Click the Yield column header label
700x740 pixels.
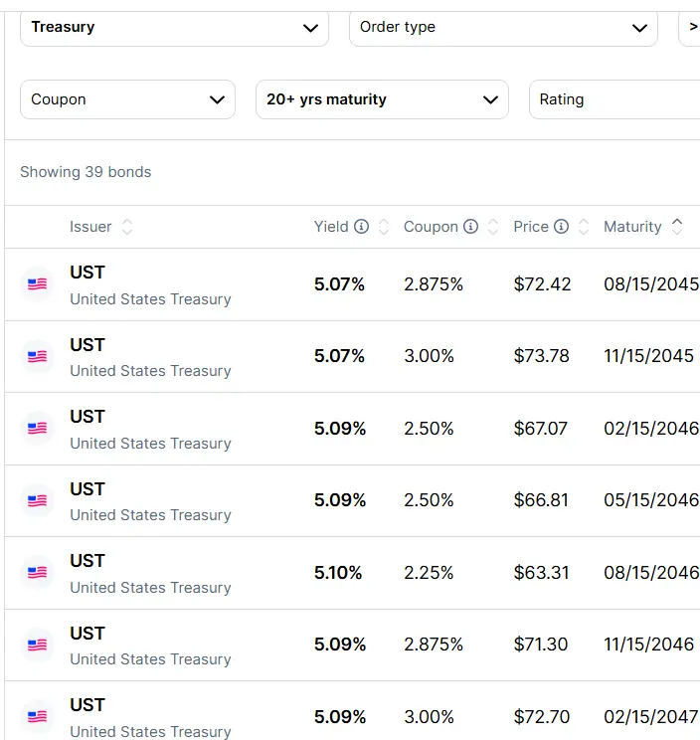point(331,227)
